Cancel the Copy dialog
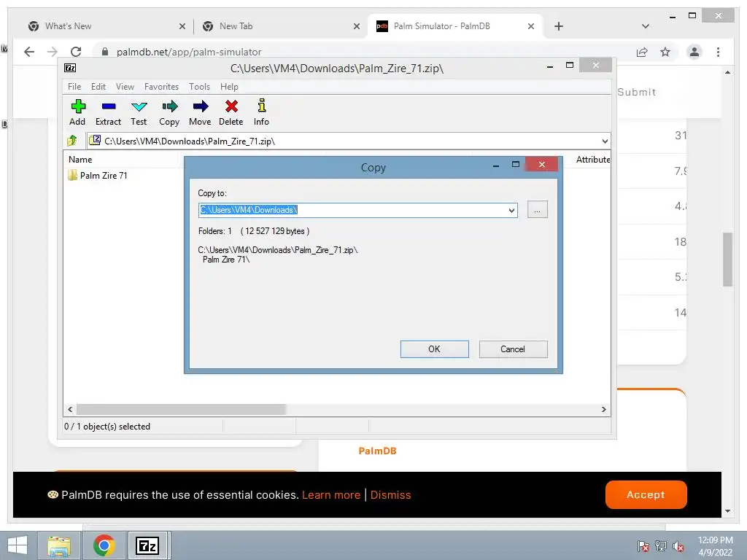The width and height of the screenshot is (747, 560). click(513, 349)
